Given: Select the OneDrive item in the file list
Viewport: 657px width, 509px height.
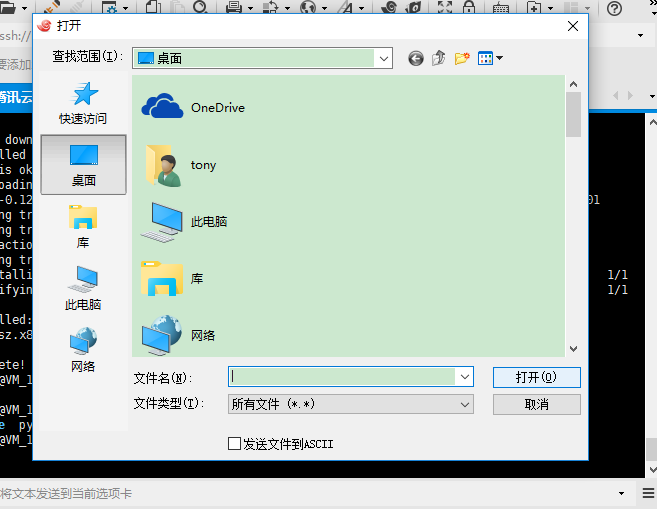Looking at the screenshot, I should 193,107.
